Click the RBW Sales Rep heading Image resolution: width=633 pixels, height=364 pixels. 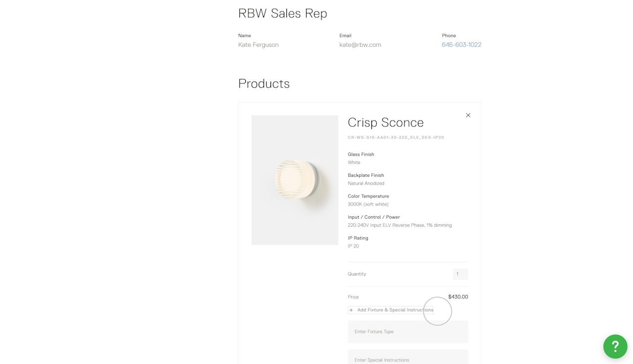pyautogui.click(x=282, y=13)
